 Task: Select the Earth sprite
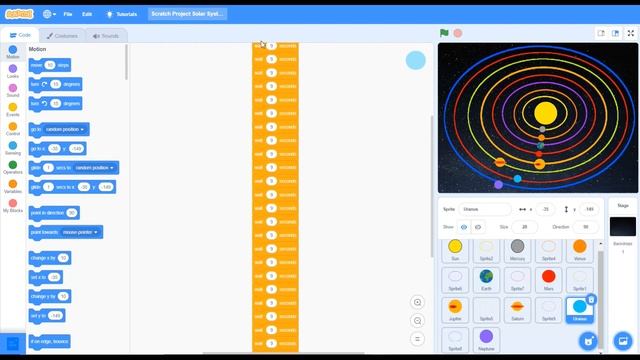486,280
